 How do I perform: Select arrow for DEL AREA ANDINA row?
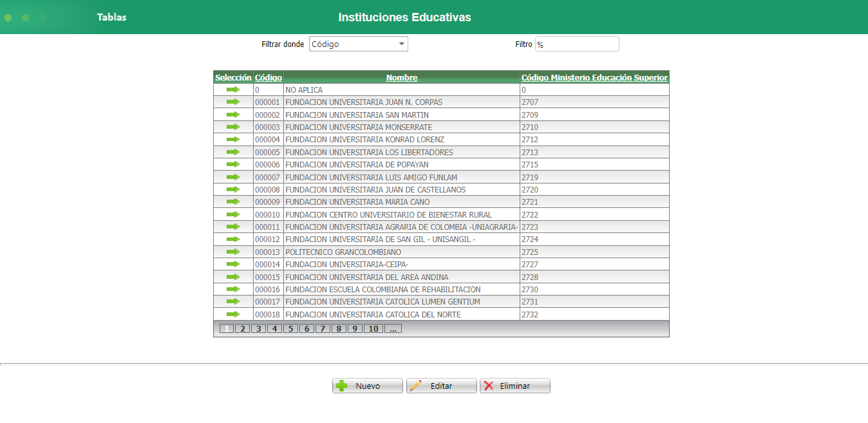tap(233, 277)
